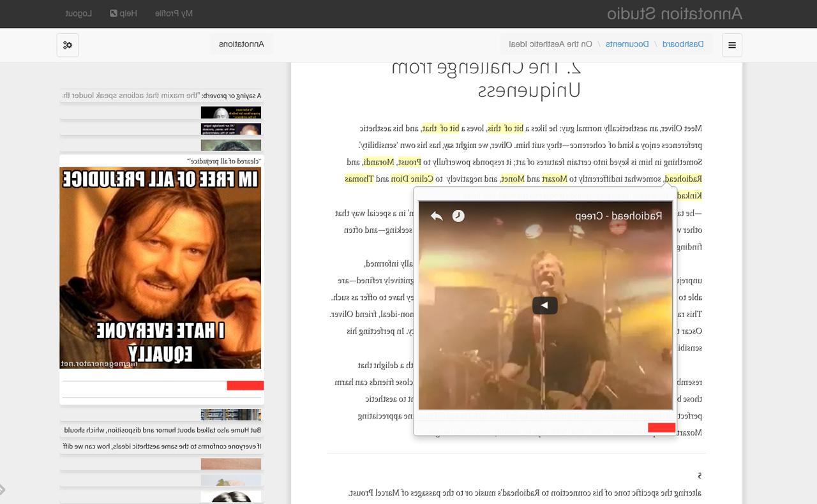Click the "cleared of all prejudice" quote
Screen dimensions: 817x504
224,161
